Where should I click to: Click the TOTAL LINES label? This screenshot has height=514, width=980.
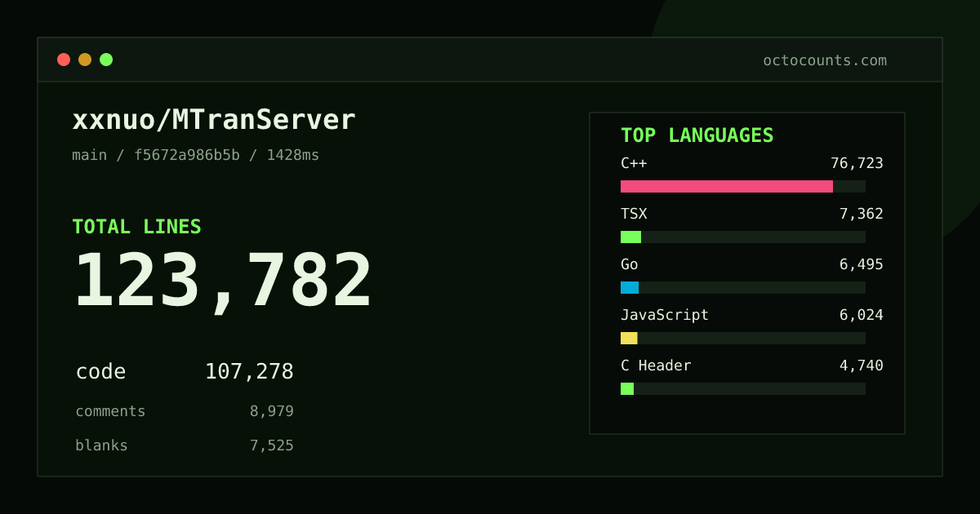point(136,227)
